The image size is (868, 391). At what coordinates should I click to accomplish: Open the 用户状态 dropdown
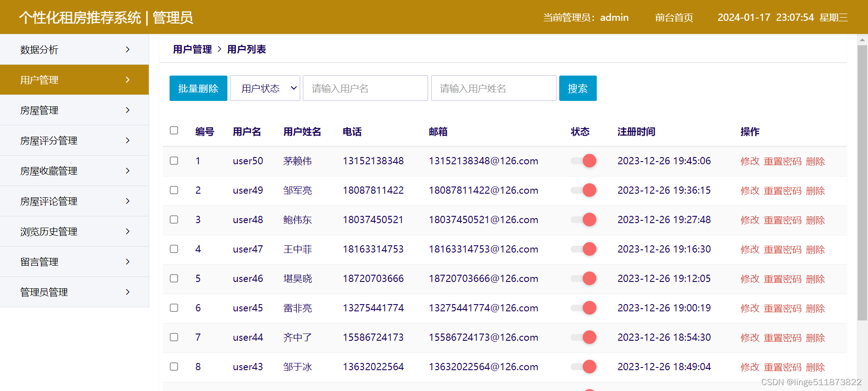click(x=265, y=88)
